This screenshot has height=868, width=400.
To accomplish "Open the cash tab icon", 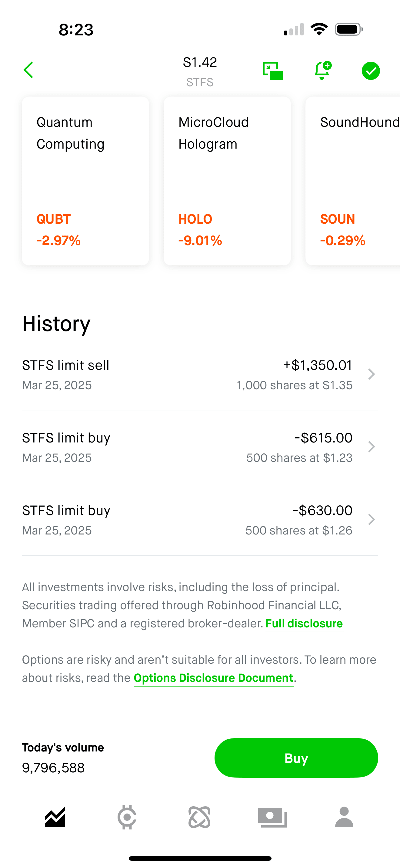I will pos(272,817).
